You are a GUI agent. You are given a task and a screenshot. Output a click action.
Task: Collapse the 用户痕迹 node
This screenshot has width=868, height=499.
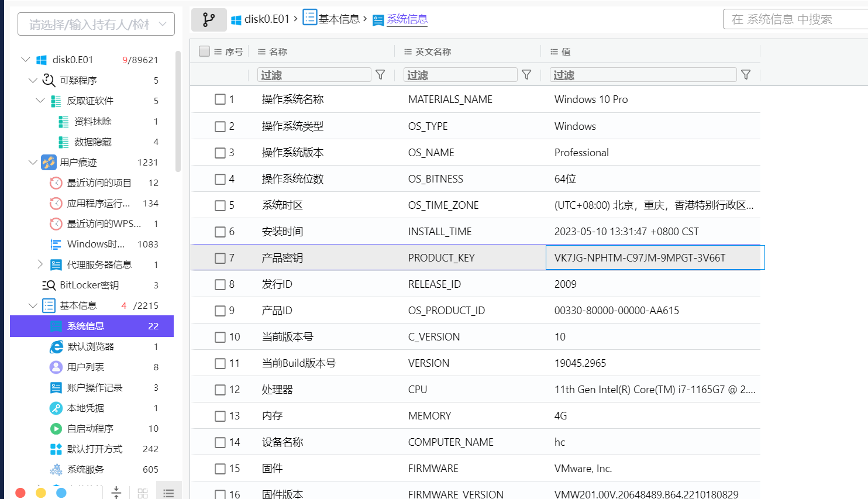(x=33, y=162)
